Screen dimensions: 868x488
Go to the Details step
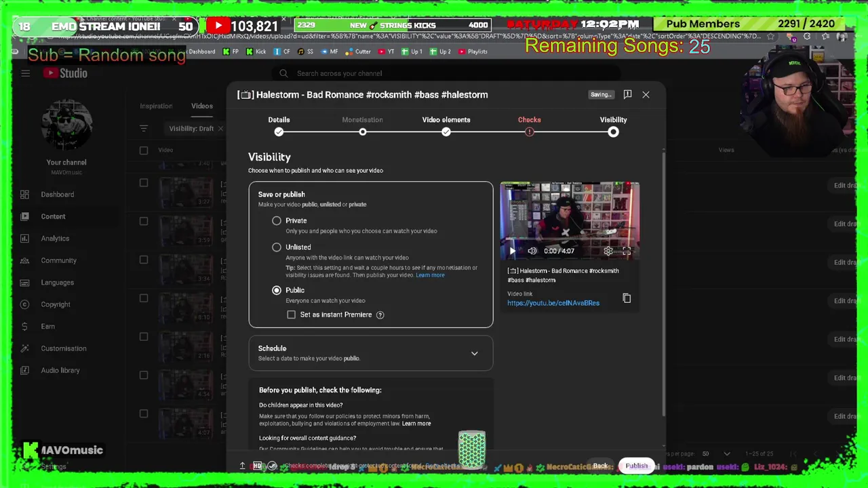click(x=279, y=125)
